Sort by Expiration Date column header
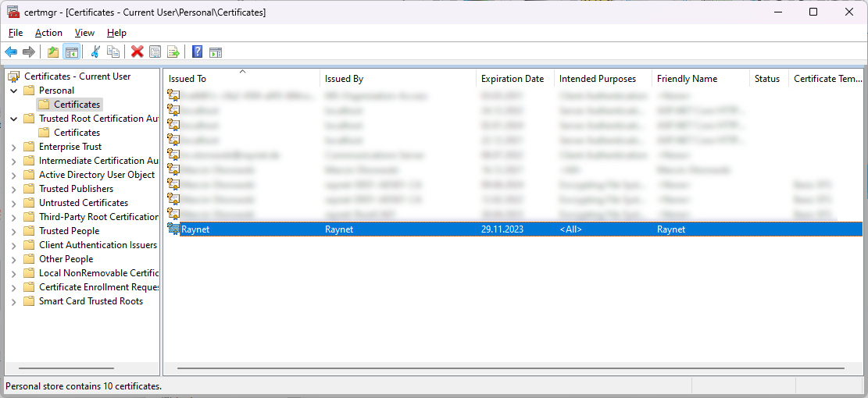This screenshot has width=868, height=398. (x=513, y=79)
